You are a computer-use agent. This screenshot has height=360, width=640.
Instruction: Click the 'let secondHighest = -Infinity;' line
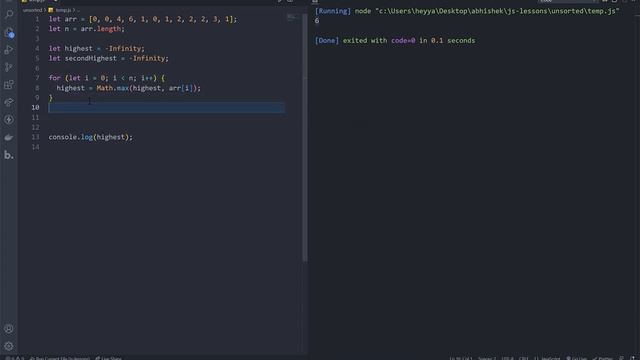click(x=109, y=58)
